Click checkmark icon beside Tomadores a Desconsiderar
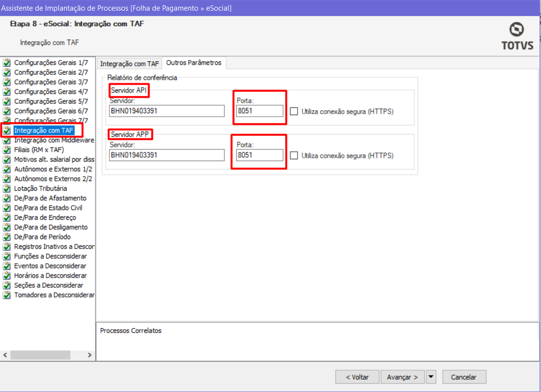Viewport: 541px width, 392px height. coord(7,295)
